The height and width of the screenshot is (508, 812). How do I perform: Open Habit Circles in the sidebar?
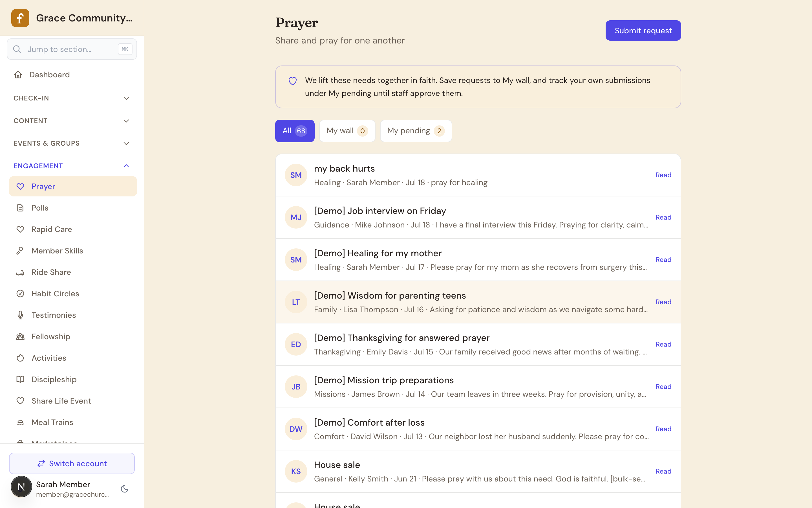pos(73,294)
